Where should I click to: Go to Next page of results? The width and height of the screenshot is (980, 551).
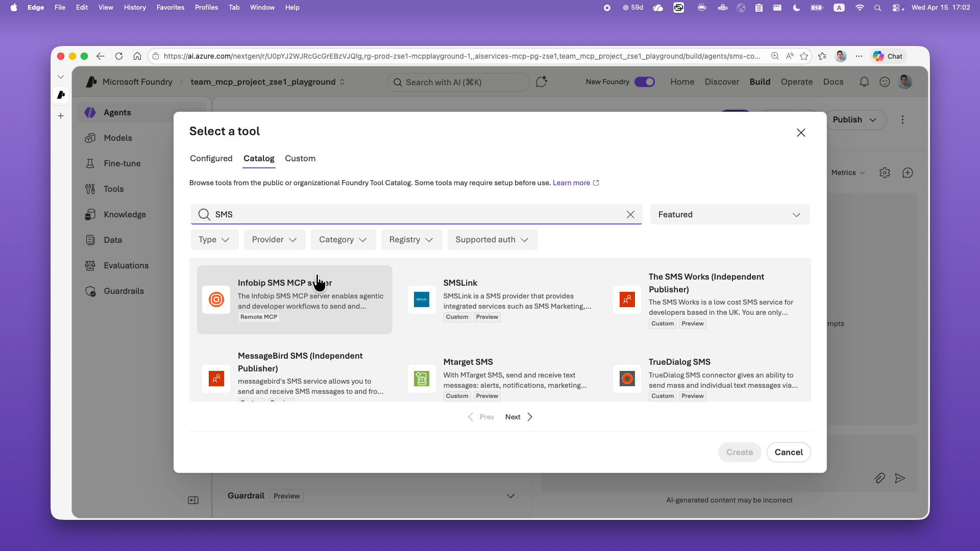click(518, 417)
